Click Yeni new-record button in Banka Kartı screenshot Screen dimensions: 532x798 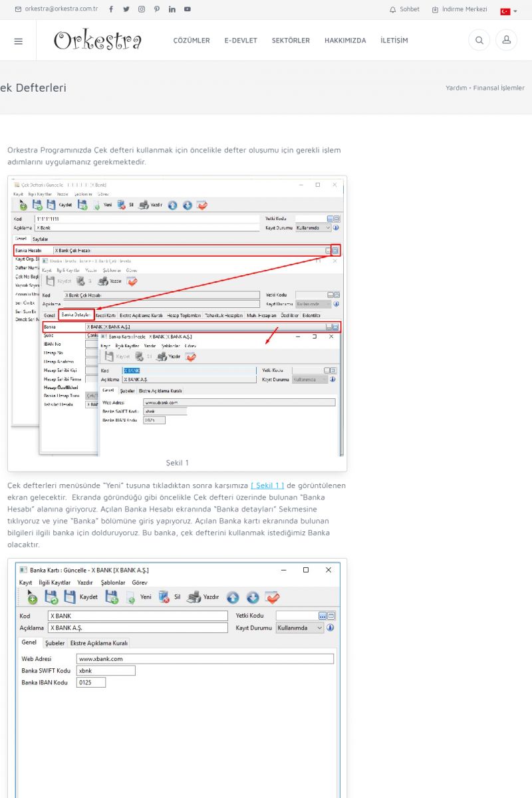[x=139, y=597]
